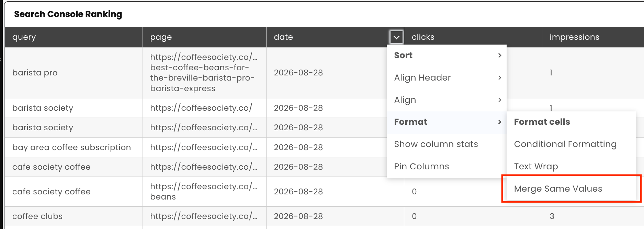The image size is (644, 229).
Task: Expand the Align Header submenu chevron
Action: (x=500, y=77)
